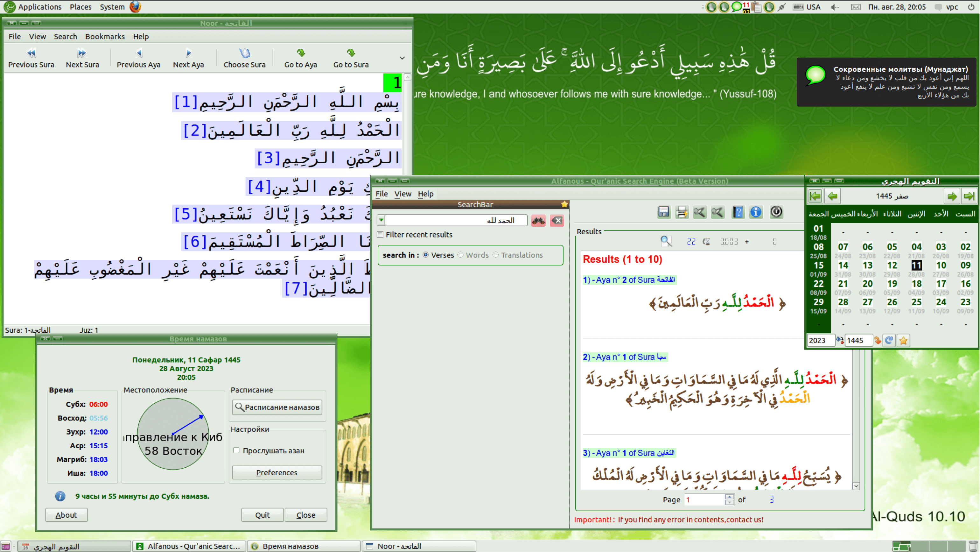Clear Alfanous search field with eraser icon
This screenshot has width=980, height=552.
(x=556, y=220)
